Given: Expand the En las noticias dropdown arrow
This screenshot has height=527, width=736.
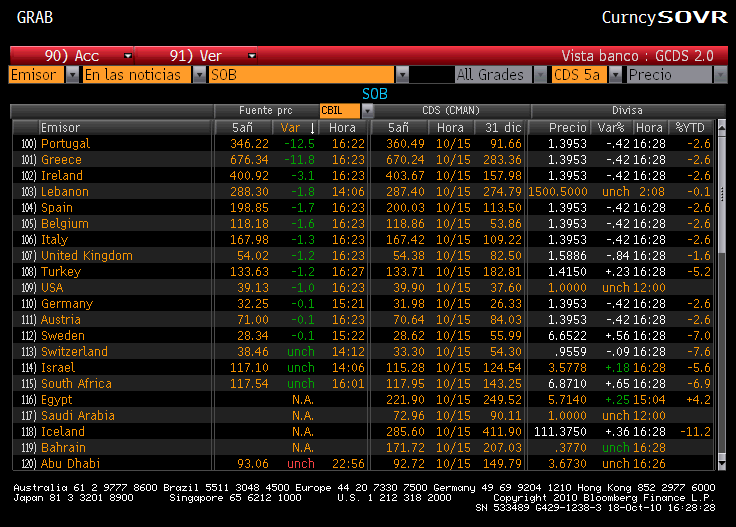Looking at the screenshot, I should point(199,75).
